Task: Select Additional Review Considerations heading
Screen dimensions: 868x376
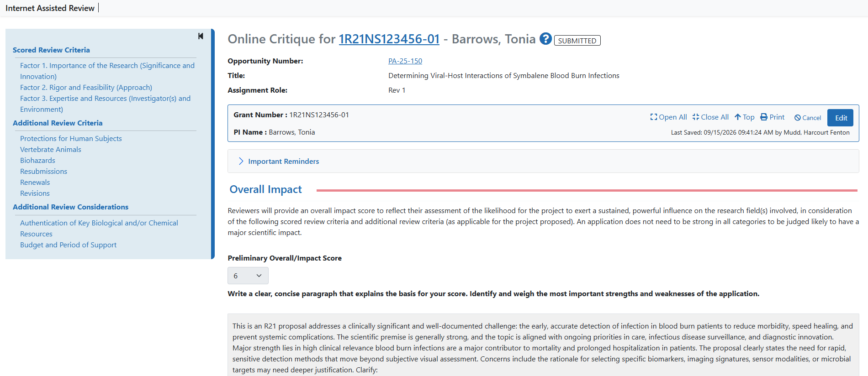Action: click(x=70, y=207)
